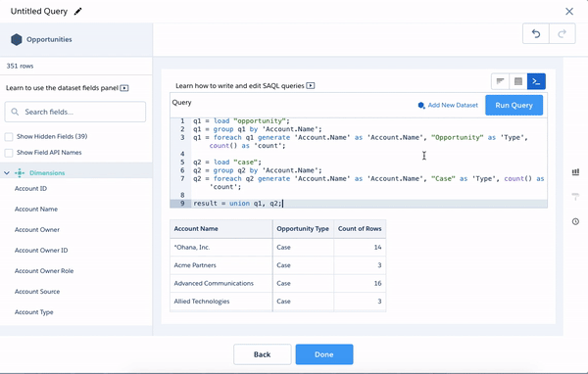
Task: Redo the last change
Action: 563,33
